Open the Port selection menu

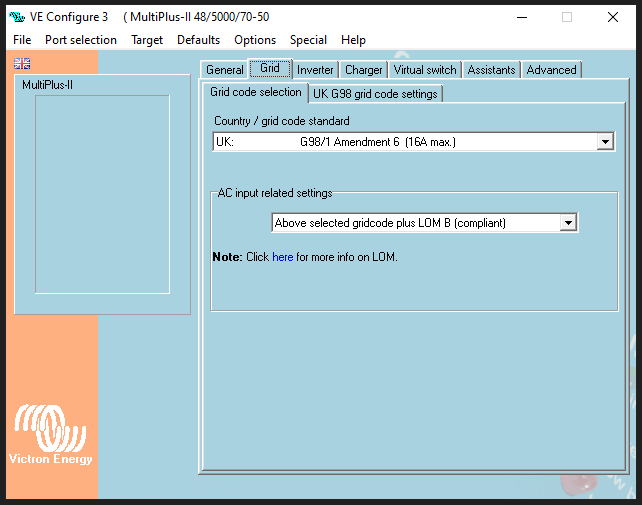pyautogui.click(x=81, y=40)
